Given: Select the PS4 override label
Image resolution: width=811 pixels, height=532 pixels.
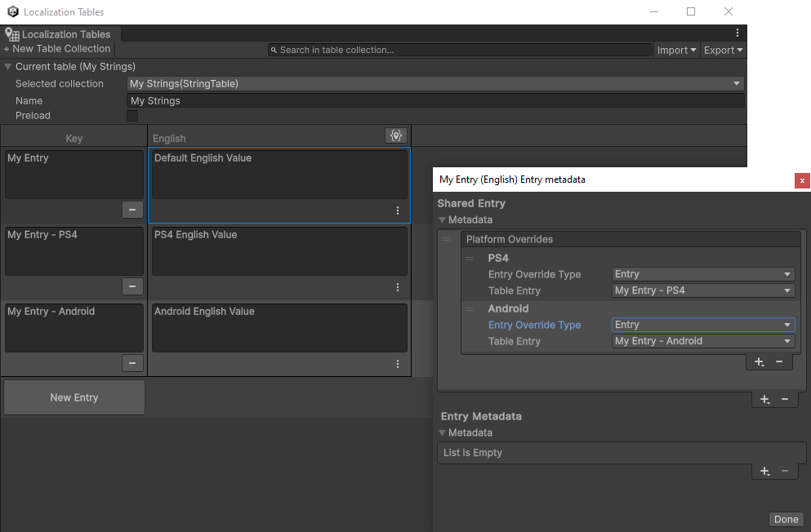Looking at the screenshot, I should (498, 259).
